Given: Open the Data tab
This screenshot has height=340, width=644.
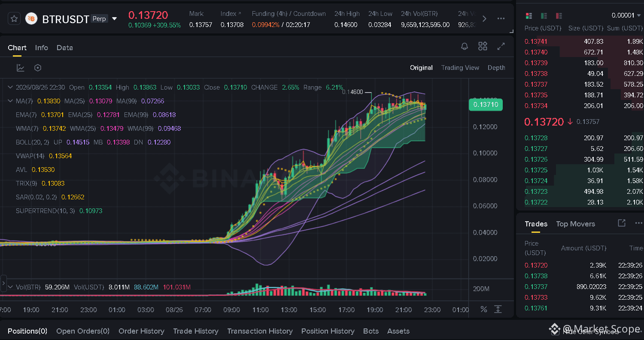Looking at the screenshot, I should (x=65, y=48).
